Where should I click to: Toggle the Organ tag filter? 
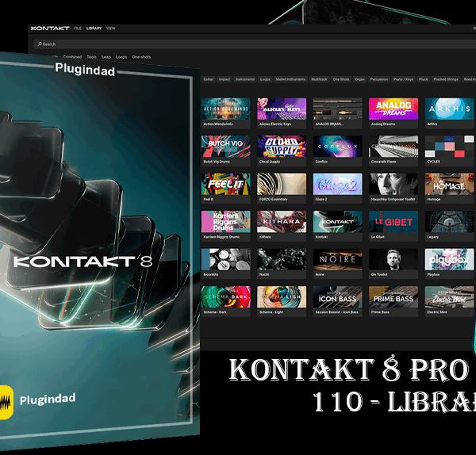(x=359, y=79)
